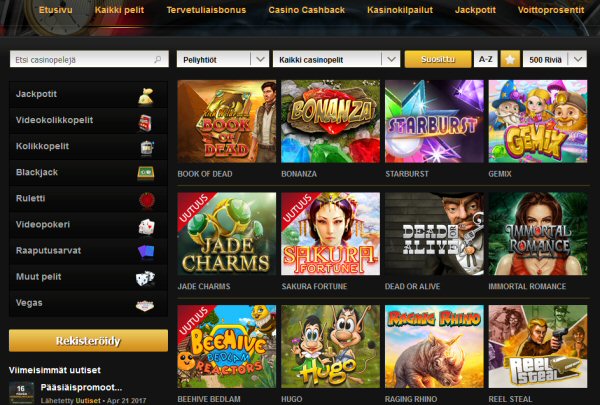Open the 500 Riviä rows dropdown
Image resolution: width=600 pixels, height=405 pixels.
(555, 59)
